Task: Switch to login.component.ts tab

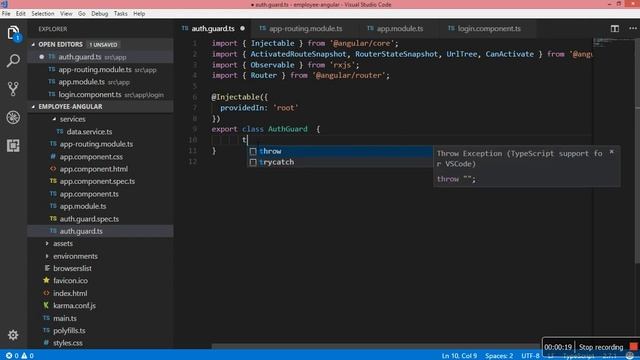Action: coord(489,29)
